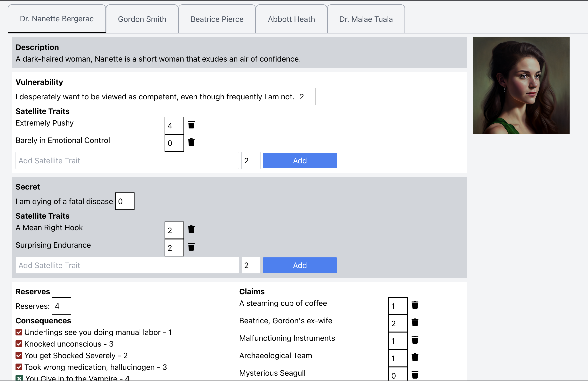The width and height of the screenshot is (588, 381).
Task: Focus the Vulnerability Add Satellite Trait field
Action: (x=127, y=161)
